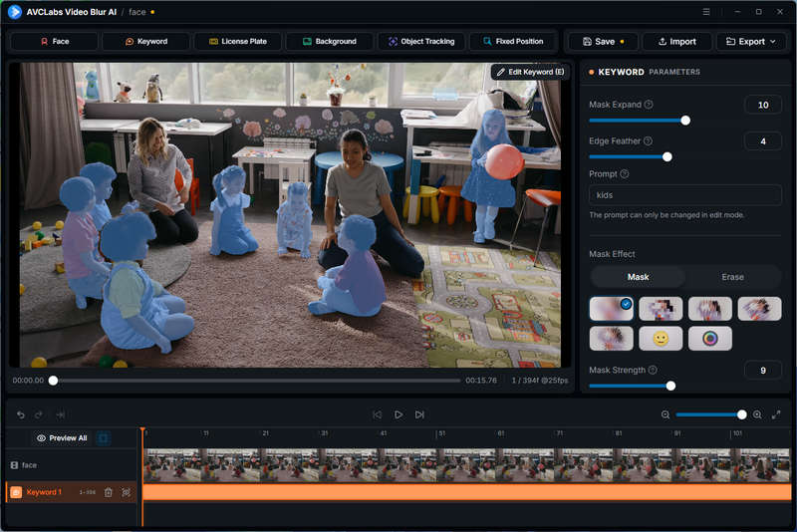The image size is (797, 532).
Task: Open the License Plate tab
Action: click(x=238, y=41)
